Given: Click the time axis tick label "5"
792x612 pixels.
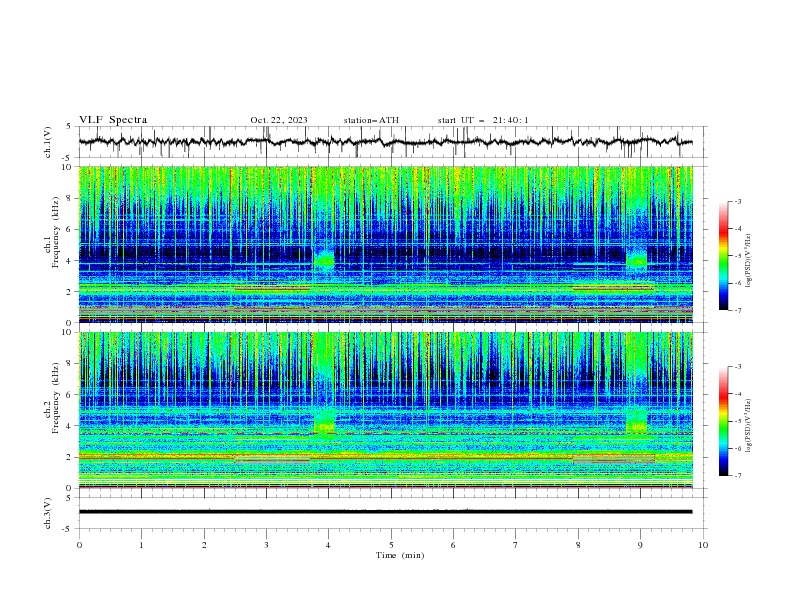Looking at the screenshot, I should point(391,545).
